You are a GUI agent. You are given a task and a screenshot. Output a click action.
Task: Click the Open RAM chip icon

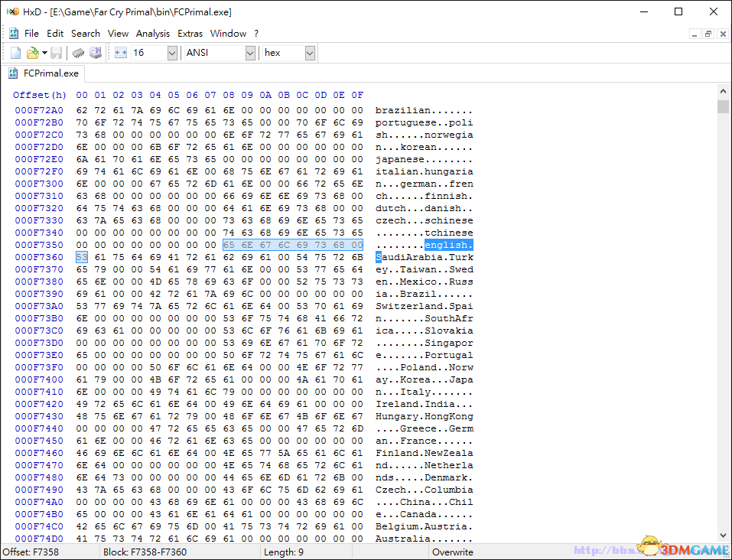click(78, 53)
